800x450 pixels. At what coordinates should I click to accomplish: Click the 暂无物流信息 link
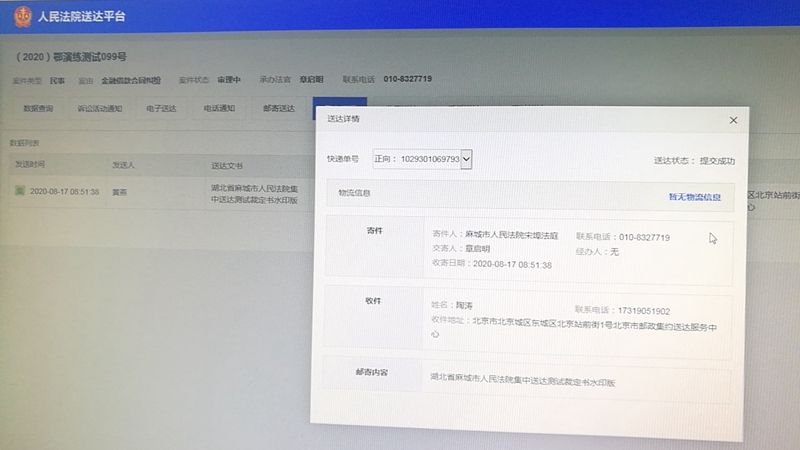pyautogui.click(x=694, y=197)
